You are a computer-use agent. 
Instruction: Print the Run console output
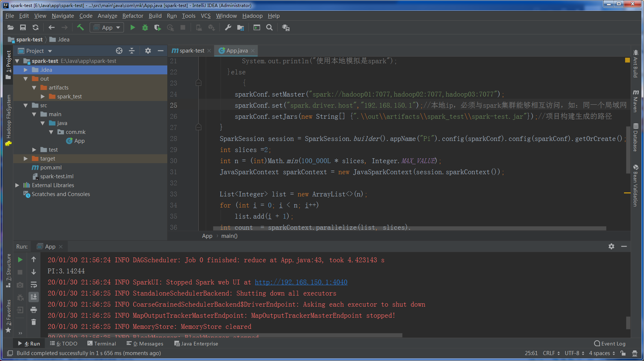(x=34, y=310)
